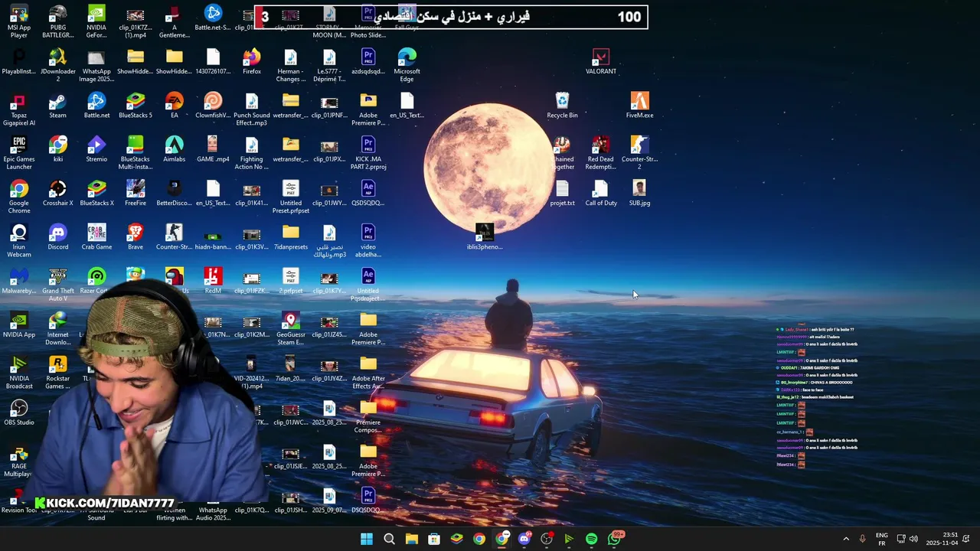Select the BlueStacks X desktop icon
980x551 pixels.
[x=96, y=193]
